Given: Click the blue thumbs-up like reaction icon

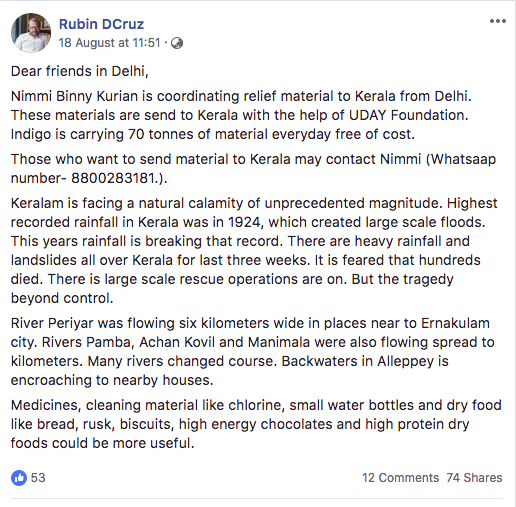Looking at the screenshot, I should [19, 478].
